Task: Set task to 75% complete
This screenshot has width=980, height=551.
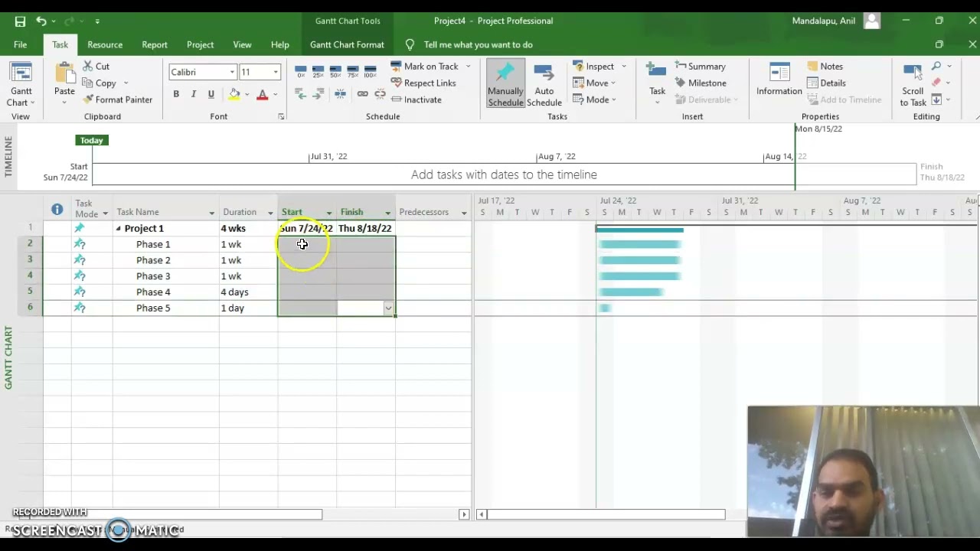Action: tap(353, 71)
